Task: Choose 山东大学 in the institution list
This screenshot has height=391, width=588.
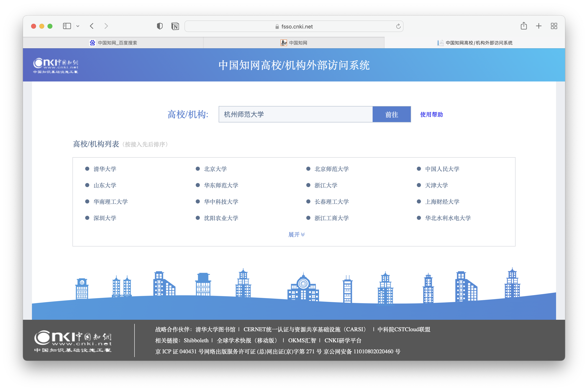Action: coord(105,185)
